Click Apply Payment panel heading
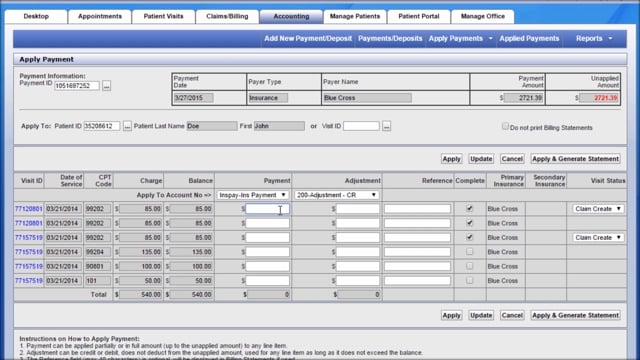This screenshot has width=640, height=360. 47,60
